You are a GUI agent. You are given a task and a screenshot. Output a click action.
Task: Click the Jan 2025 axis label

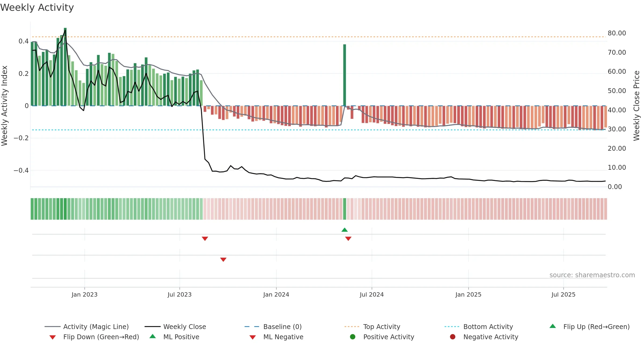468,295
